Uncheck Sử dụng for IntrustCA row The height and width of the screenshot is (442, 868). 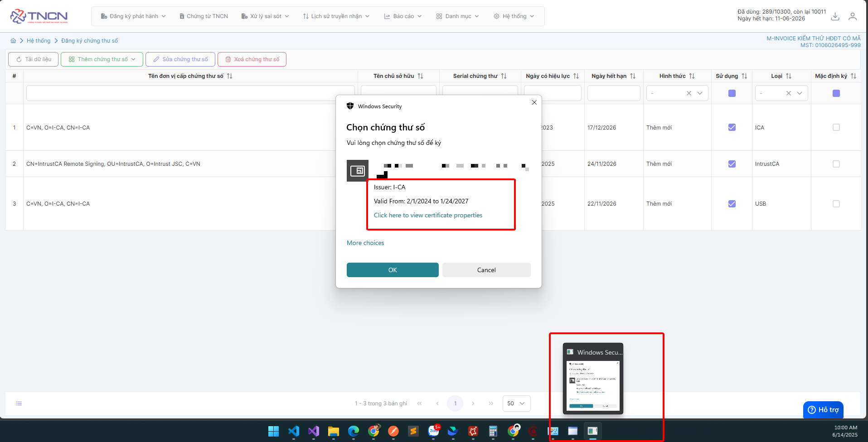tap(732, 164)
